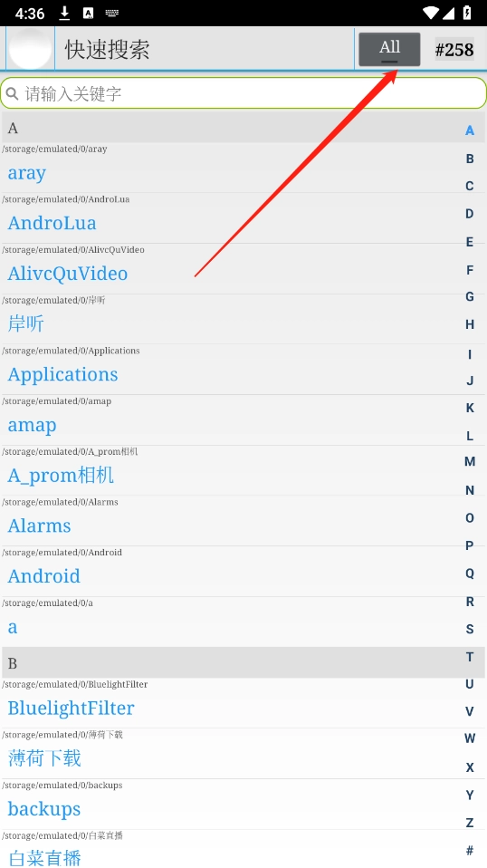
Task: Open the All filter dropdown
Action: click(x=389, y=49)
